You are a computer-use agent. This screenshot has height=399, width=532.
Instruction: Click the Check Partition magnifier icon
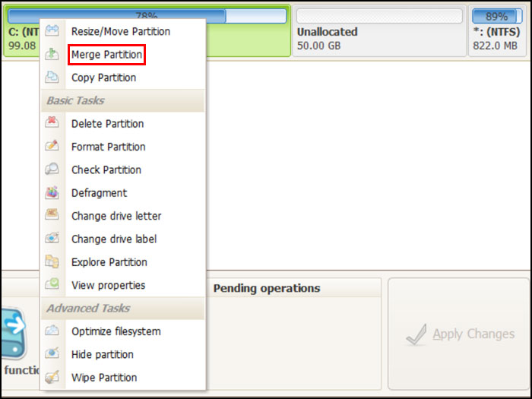point(52,169)
